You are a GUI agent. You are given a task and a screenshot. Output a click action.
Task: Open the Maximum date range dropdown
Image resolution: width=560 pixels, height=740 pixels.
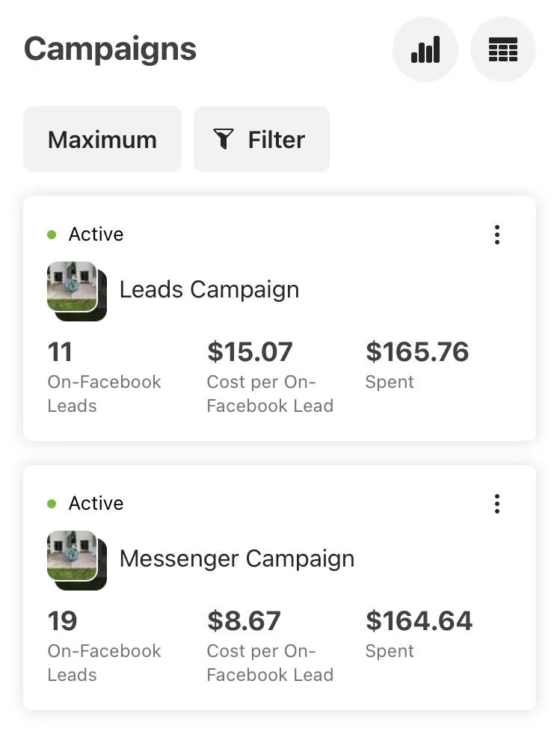(102, 139)
